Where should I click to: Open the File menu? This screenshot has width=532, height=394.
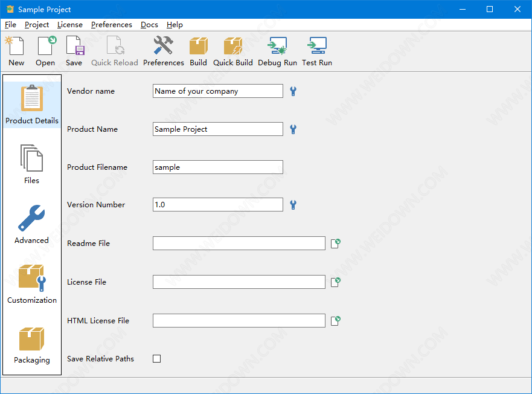click(10, 25)
